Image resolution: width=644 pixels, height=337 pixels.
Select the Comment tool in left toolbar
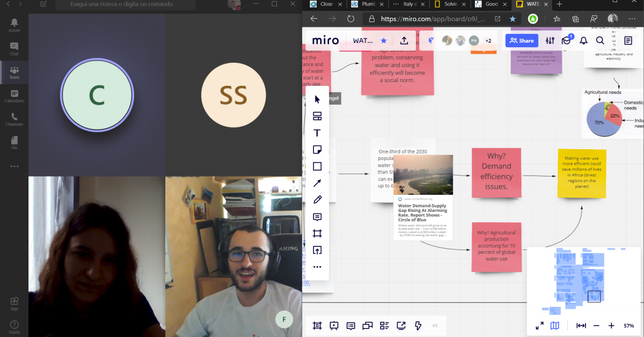317,217
